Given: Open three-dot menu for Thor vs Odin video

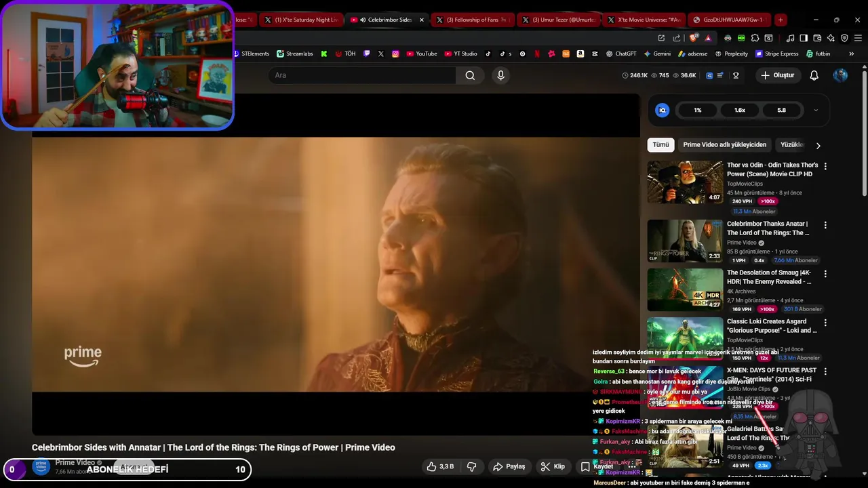Looking at the screenshot, I should click(x=825, y=166).
